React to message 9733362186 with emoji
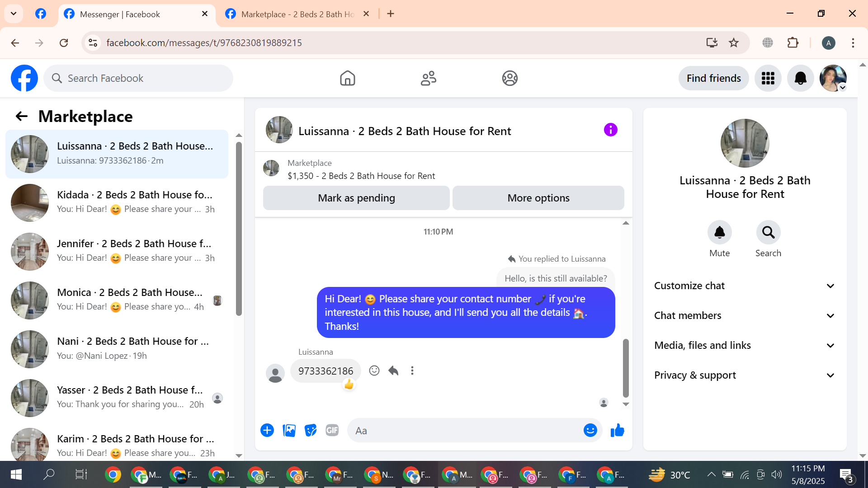The width and height of the screenshot is (868, 488). [374, 371]
